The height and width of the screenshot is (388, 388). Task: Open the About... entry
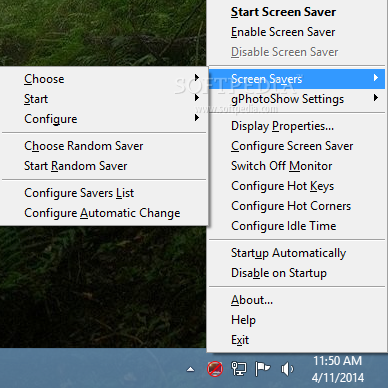pos(297,300)
